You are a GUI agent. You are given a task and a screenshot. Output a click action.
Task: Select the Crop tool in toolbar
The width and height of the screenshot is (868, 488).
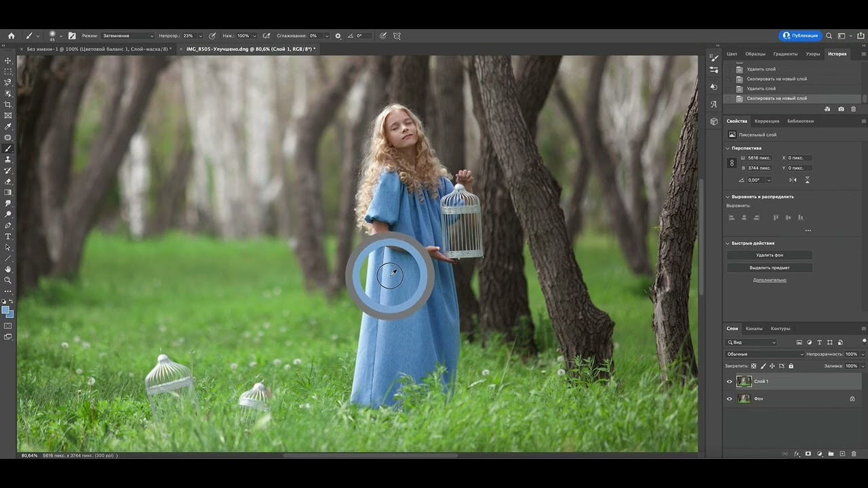tap(8, 104)
